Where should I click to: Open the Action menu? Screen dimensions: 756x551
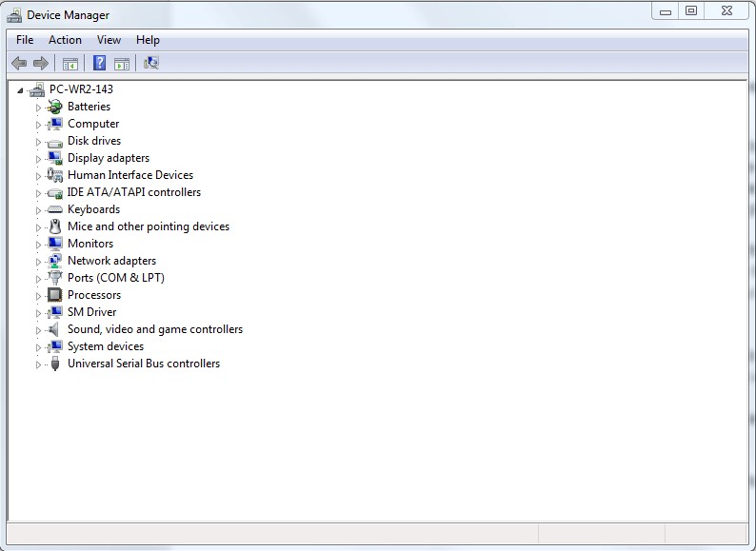click(x=65, y=40)
